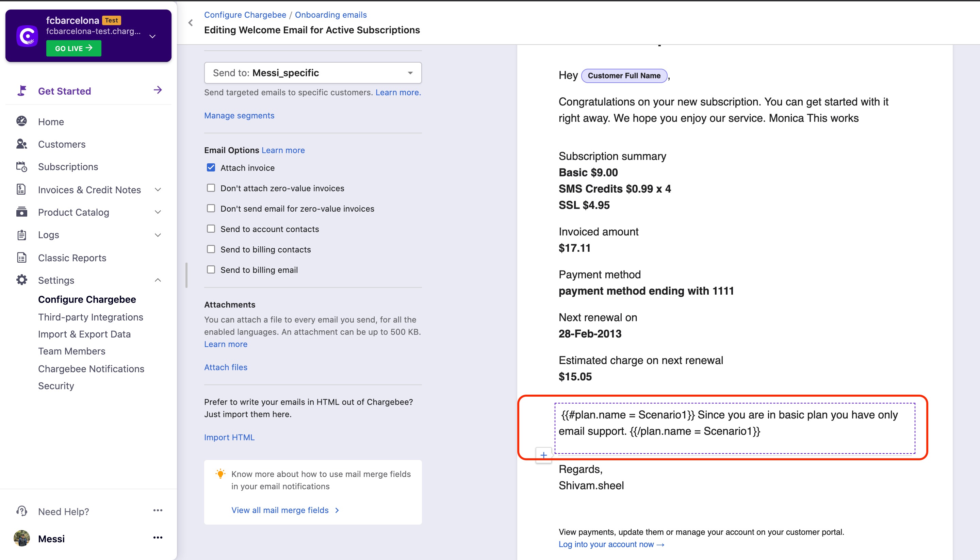Open the Send to Messi_specific dropdown
This screenshot has width=980, height=560.
coord(313,73)
